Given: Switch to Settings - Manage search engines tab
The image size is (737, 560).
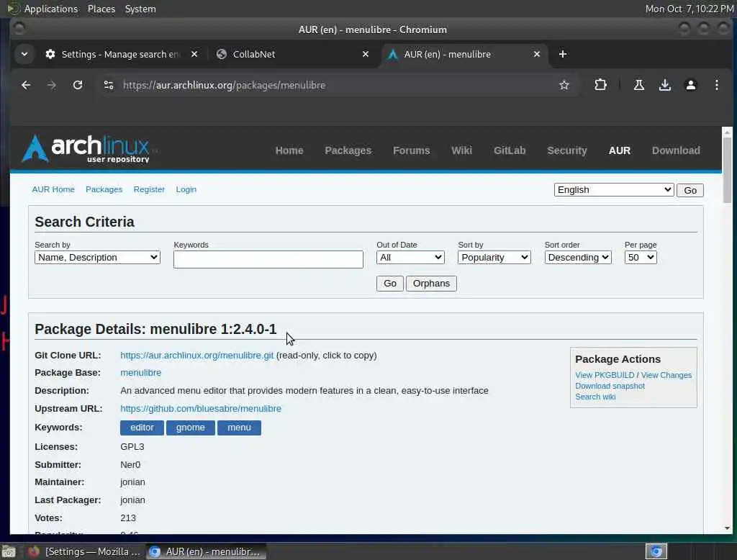Looking at the screenshot, I should click(120, 54).
